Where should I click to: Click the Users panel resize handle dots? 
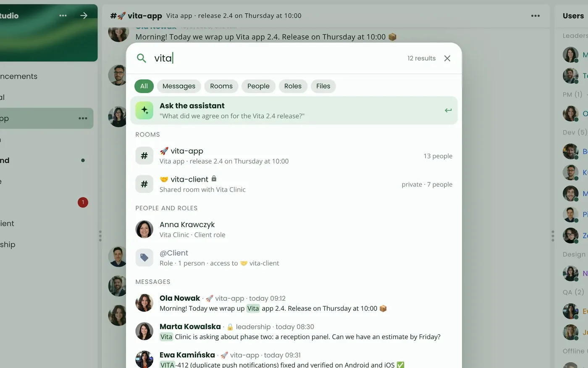(x=553, y=236)
